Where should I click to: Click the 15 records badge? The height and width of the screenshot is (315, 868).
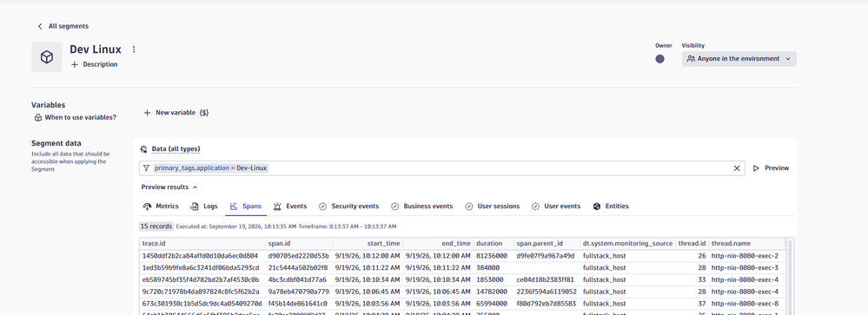tap(156, 226)
